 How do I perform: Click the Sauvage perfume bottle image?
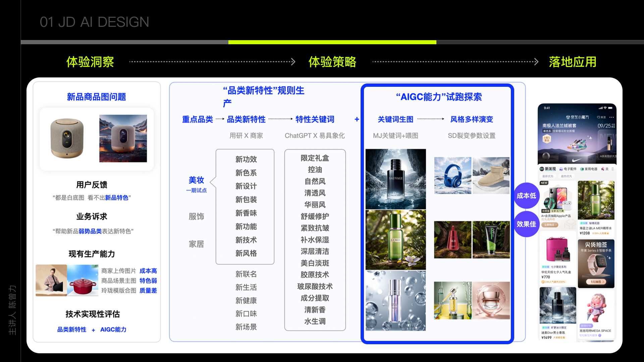pos(395,179)
